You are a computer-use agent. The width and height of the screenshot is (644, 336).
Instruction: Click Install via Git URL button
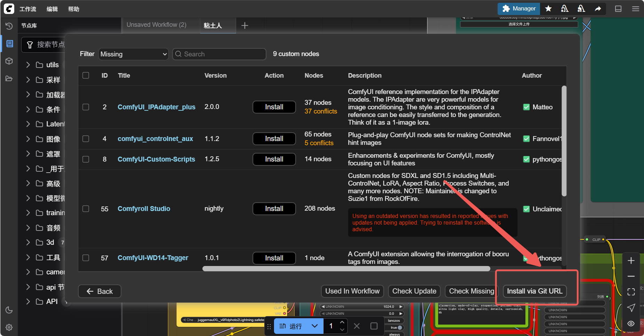pyautogui.click(x=534, y=291)
